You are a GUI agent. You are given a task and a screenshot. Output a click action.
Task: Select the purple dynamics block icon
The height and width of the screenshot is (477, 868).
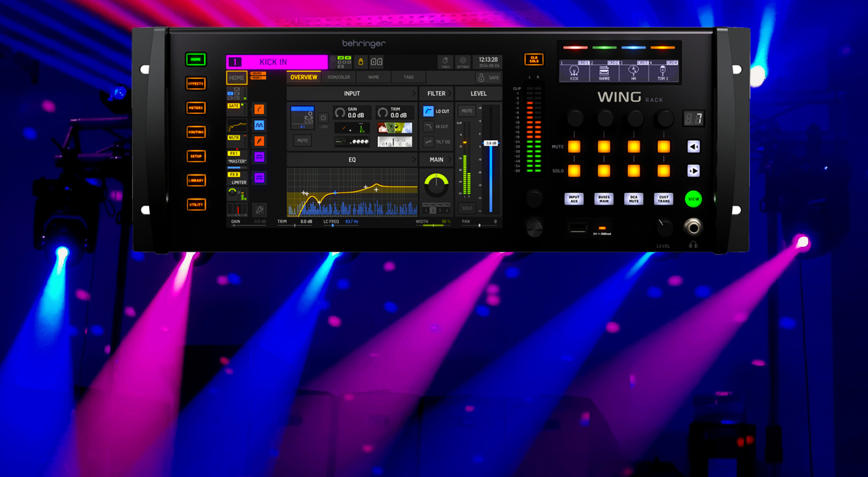tap(259, 157)
